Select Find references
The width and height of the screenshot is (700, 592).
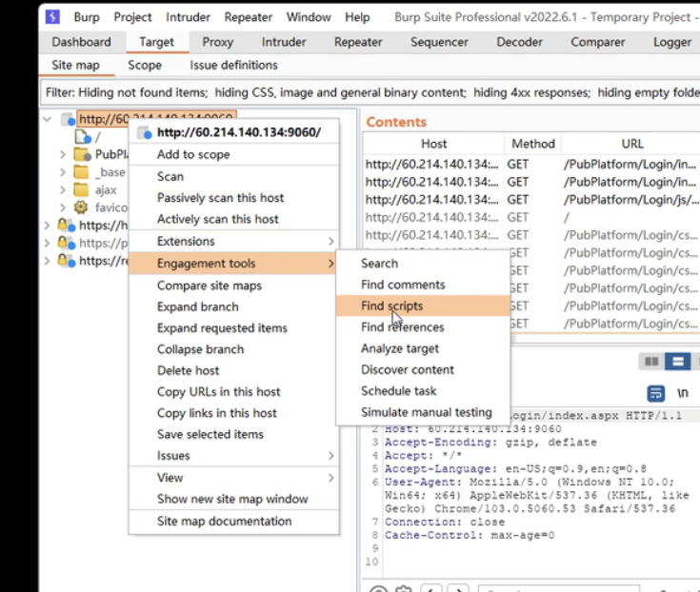click(x=423, y=327)
